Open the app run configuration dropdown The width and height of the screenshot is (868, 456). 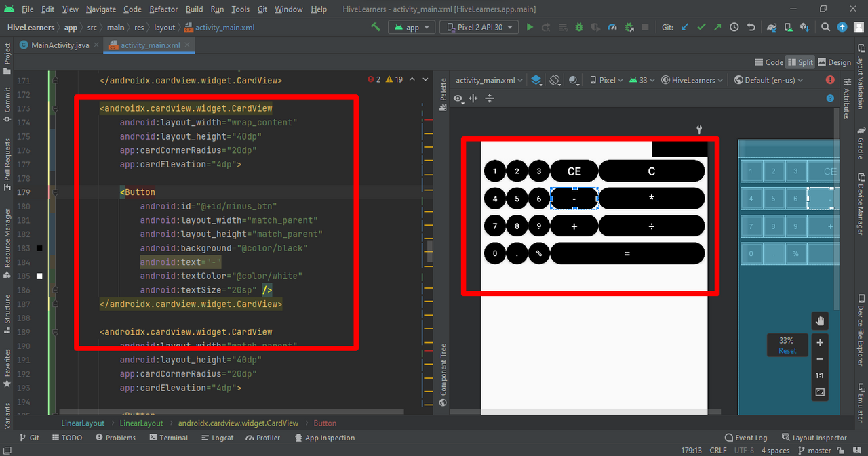click(x=412, y=28)
